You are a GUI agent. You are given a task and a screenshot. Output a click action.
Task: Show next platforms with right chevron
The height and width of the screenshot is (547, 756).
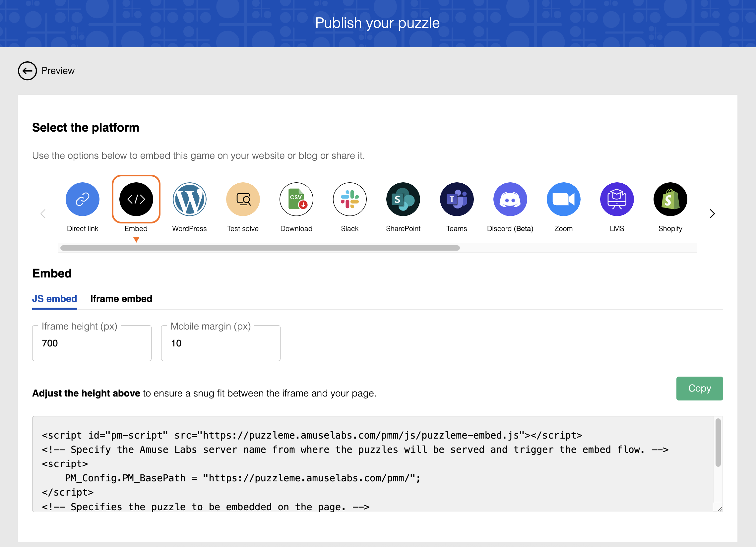(712, 213)
